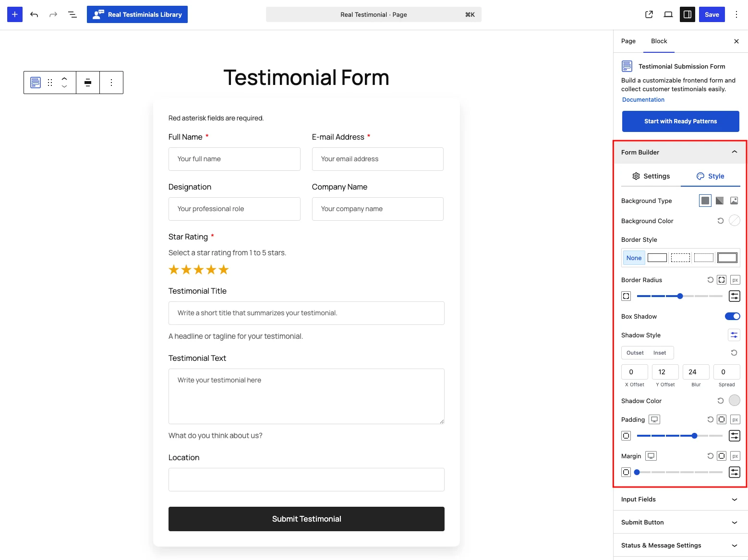Open the Shadow Color picker
The width and height of the screenshot is (748, 560).
pos(735,400)
